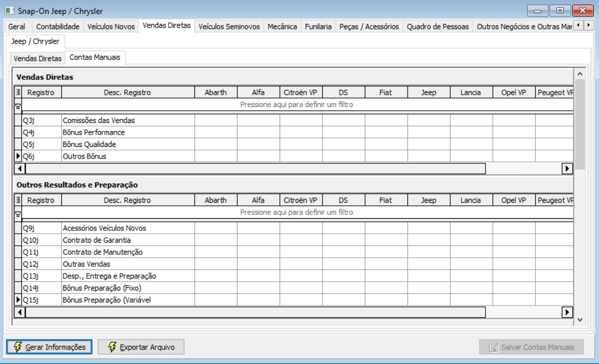Minimize the Snap-On window
Image resolution: width=599 pixels, height=364 pixels.
click(x=537, y=11)
